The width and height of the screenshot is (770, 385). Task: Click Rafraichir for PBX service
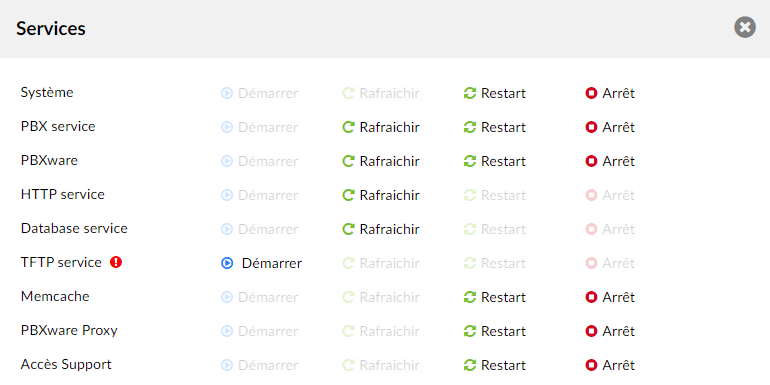coord(381,127)
